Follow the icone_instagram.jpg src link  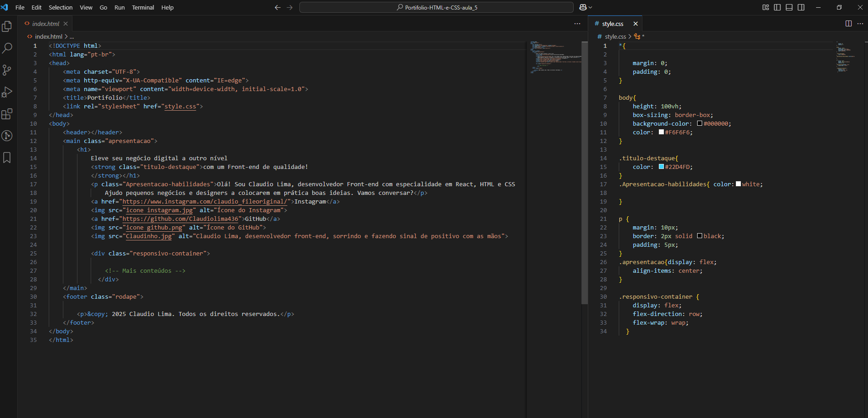point(159,210)
